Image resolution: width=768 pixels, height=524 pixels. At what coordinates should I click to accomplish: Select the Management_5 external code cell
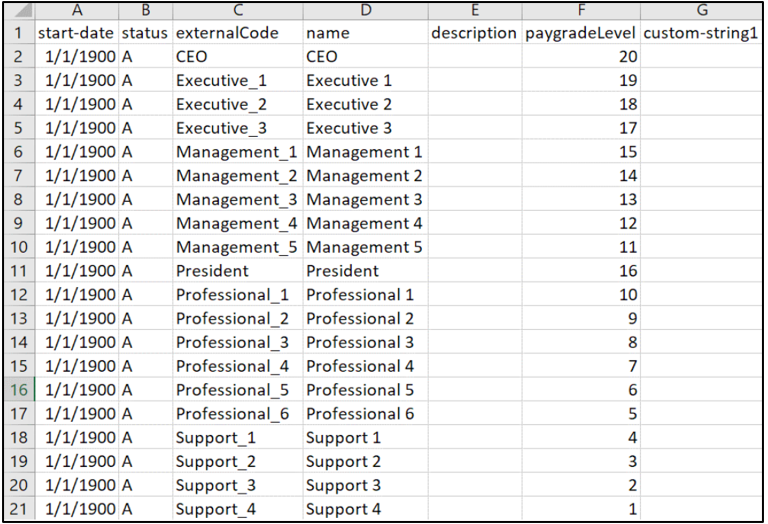[238, 247]
